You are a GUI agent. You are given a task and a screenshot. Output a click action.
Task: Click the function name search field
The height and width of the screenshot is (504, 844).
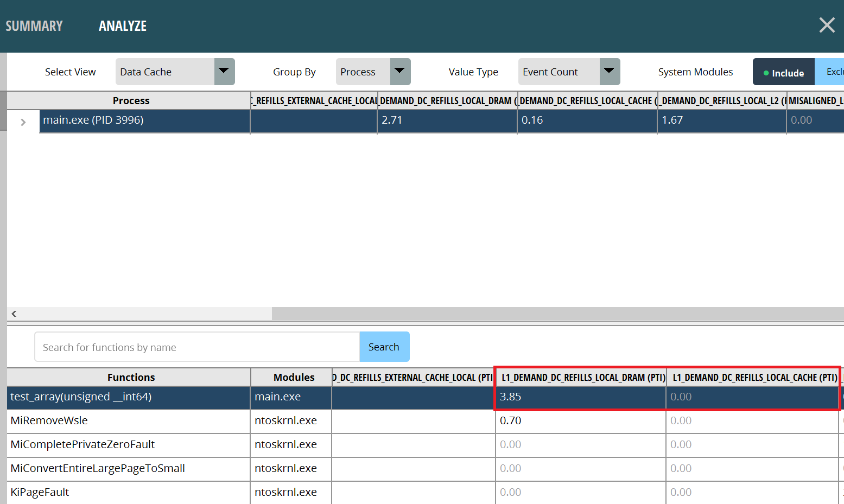196,347
